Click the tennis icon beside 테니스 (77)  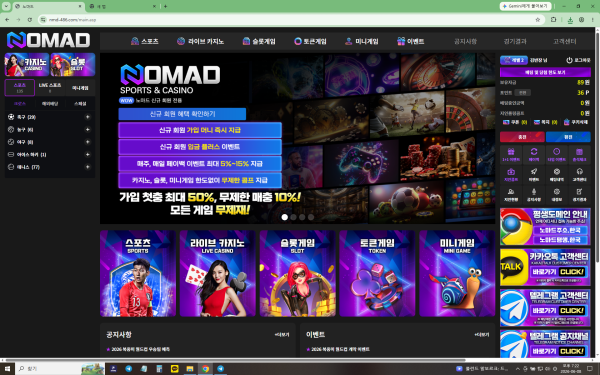(11, 167)
